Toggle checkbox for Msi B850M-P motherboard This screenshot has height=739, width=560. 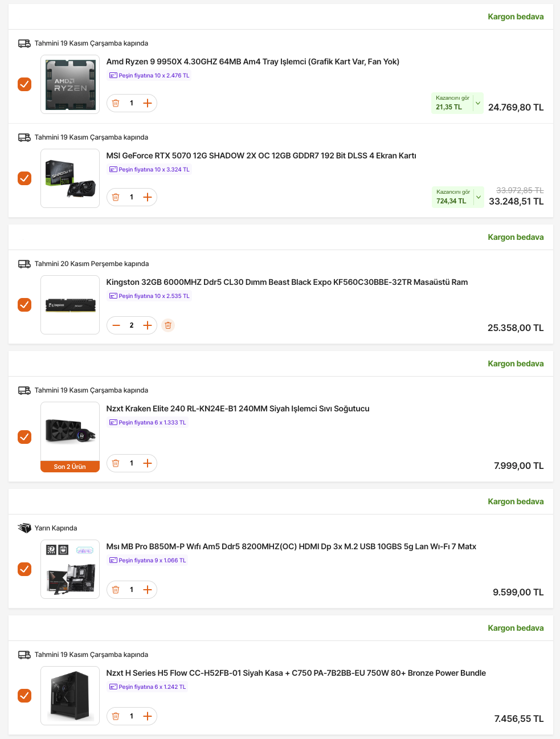click(24, 569)
